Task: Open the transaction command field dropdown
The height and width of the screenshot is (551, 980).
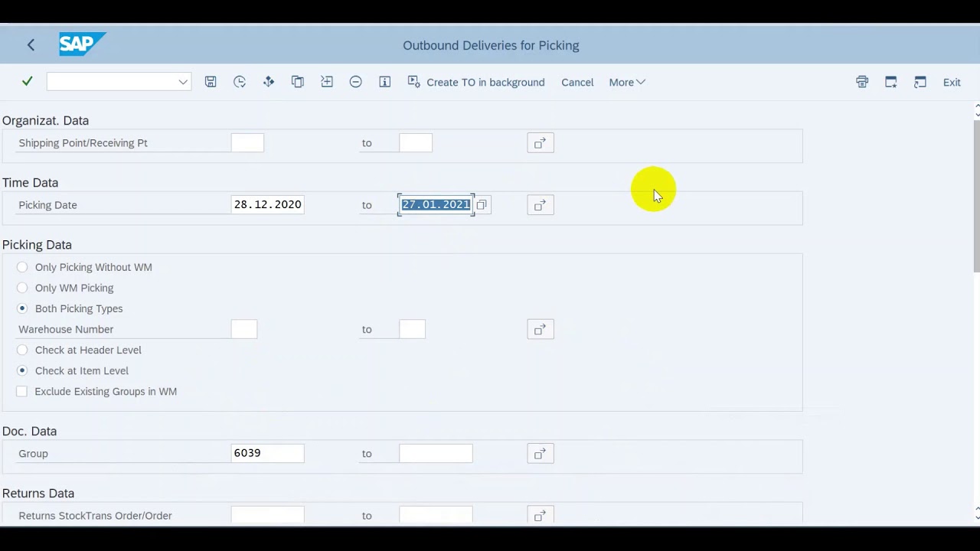Action: click(x=183, y=82)
